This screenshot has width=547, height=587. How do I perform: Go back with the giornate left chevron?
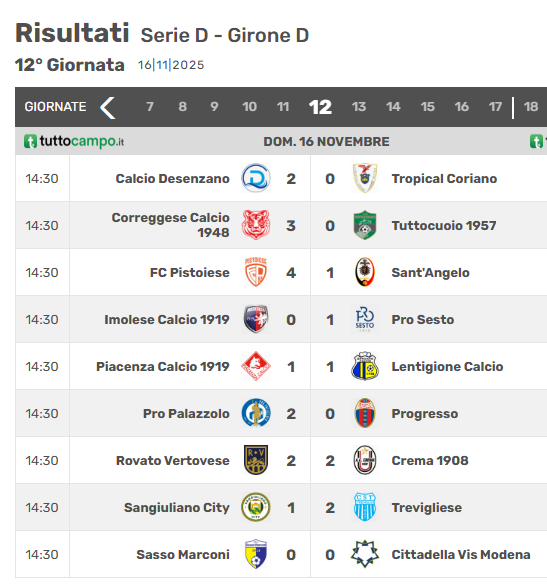point(108,107)
